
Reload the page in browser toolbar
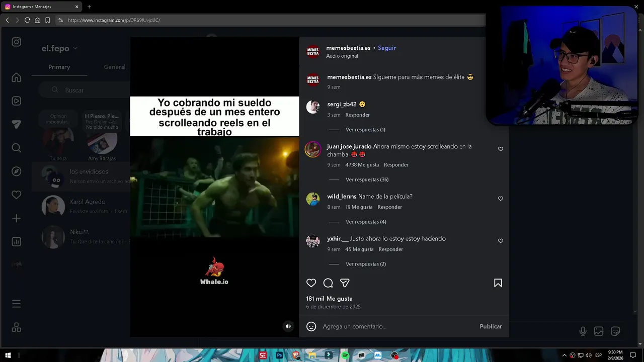pyautogui.click(x=27, y=20)
